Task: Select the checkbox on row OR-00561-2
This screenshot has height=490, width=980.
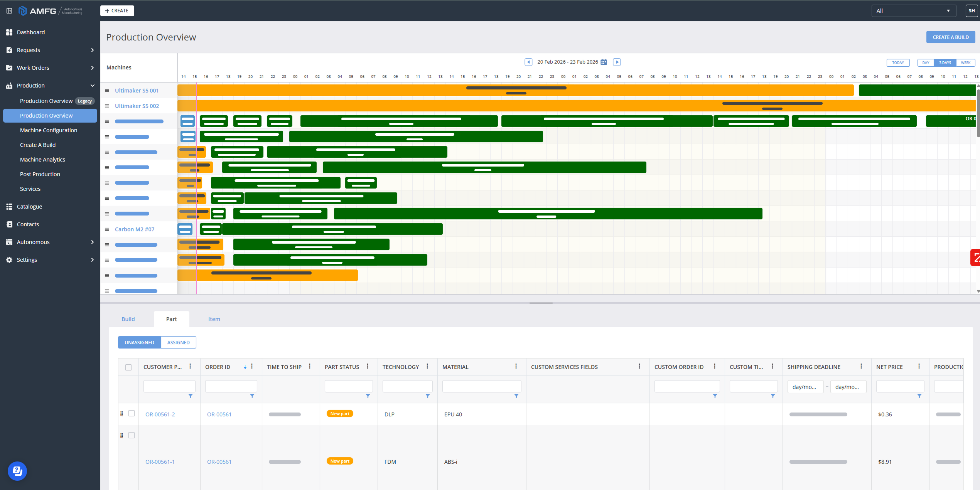Action: pos(132,413)
